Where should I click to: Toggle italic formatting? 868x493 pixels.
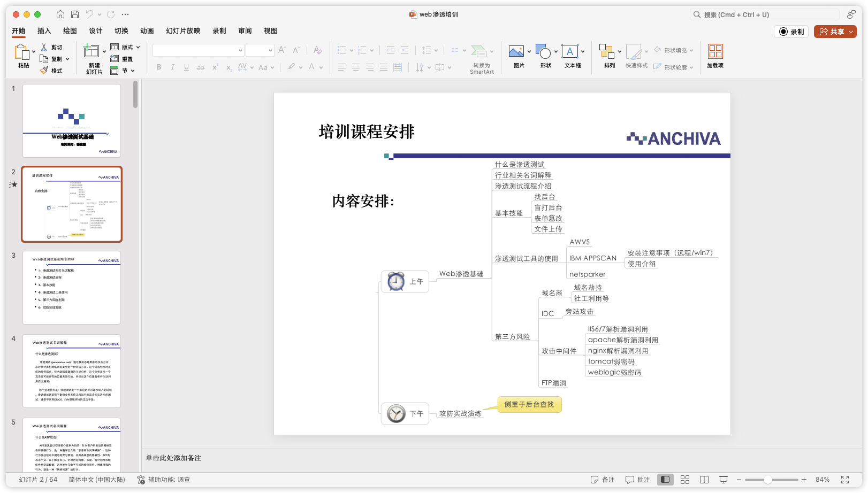[x=172, y=67]
